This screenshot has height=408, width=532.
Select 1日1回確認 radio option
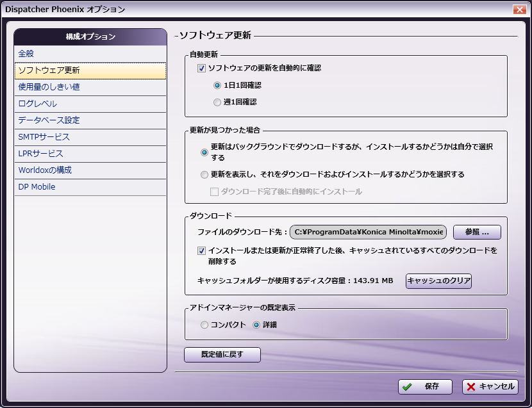pyautogui.click(x=217, y=85)
